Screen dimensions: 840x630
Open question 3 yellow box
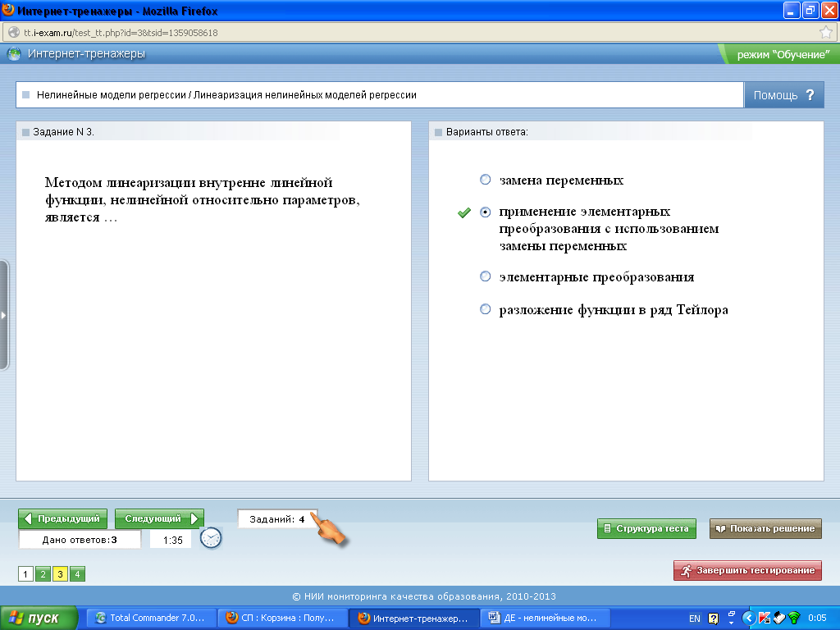60,574
